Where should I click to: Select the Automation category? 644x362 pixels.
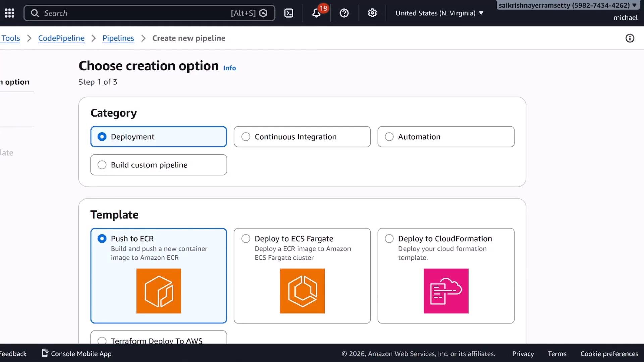click(x=446, y=137)
